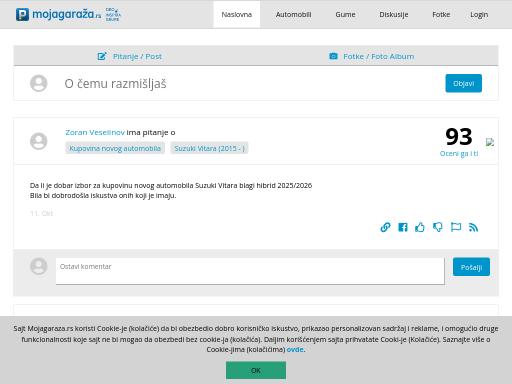
Task: Select Fotke / Foto Album tab
Action: [372, 56]
